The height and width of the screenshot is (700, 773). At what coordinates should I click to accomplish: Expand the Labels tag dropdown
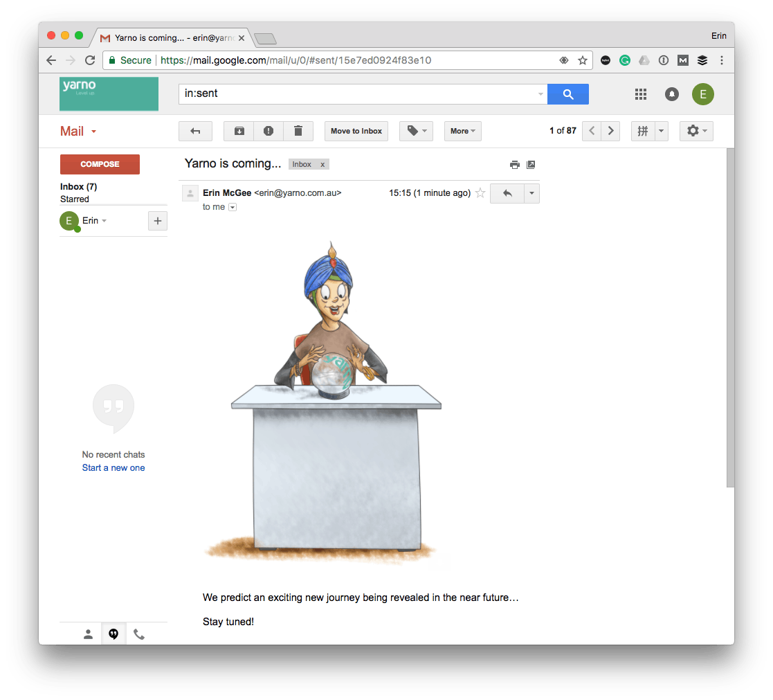click(x=416, y=132)
